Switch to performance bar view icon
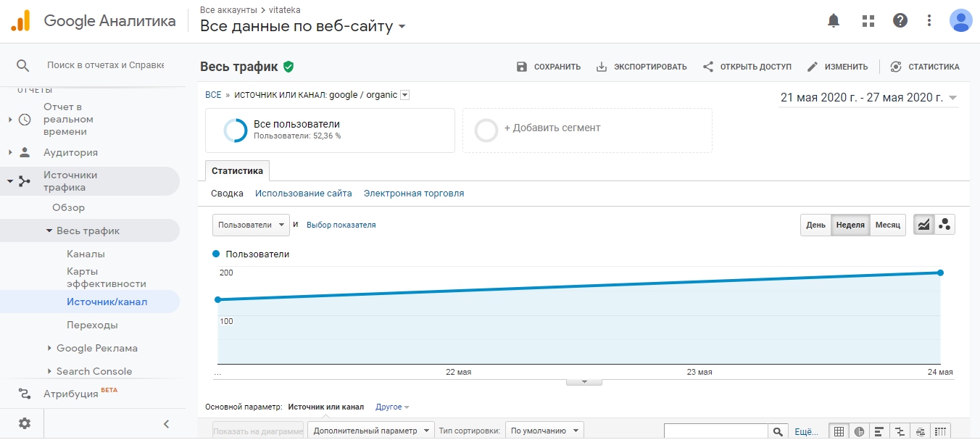 [879, 431]
